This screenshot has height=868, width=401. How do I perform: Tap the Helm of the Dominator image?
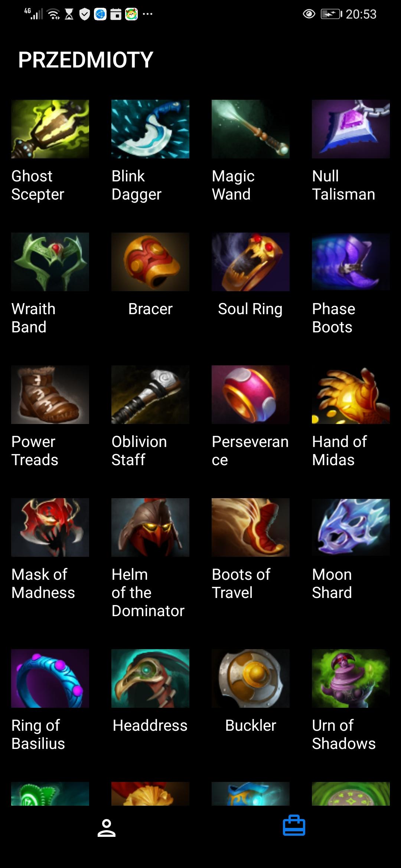click(150, 527)
